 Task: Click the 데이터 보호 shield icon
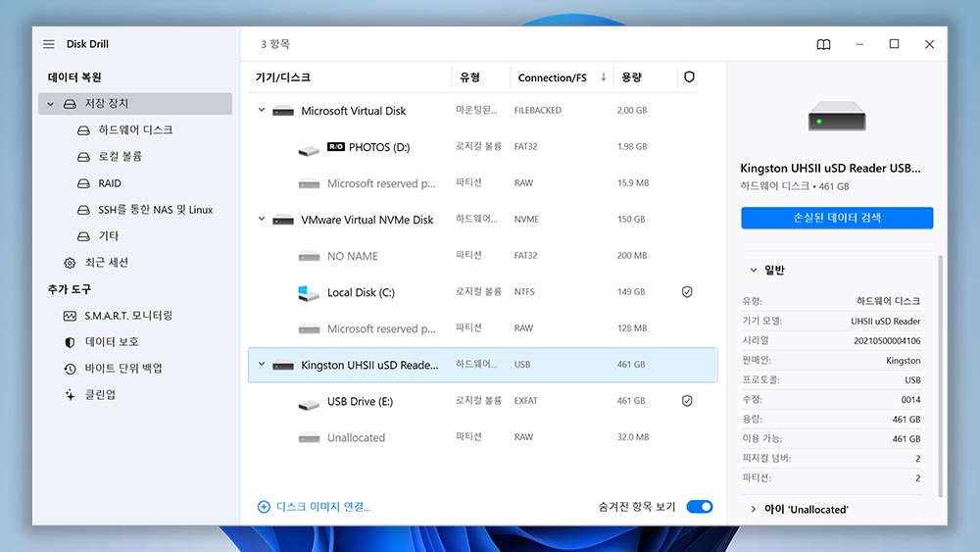(x=70, y=342)
